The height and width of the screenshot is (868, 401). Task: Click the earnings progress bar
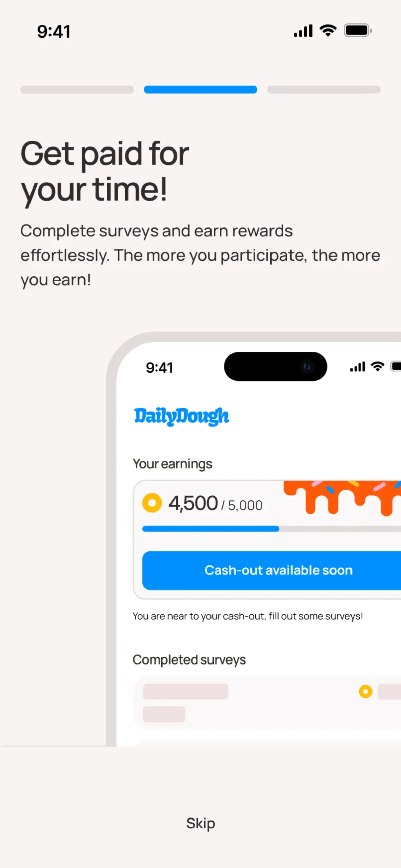[272, 529]
